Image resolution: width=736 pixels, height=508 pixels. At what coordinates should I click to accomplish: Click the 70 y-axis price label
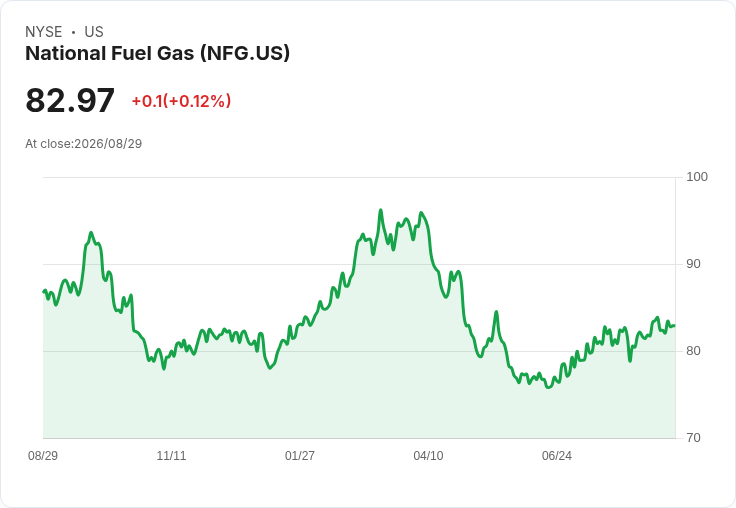(x=693, y=438)
